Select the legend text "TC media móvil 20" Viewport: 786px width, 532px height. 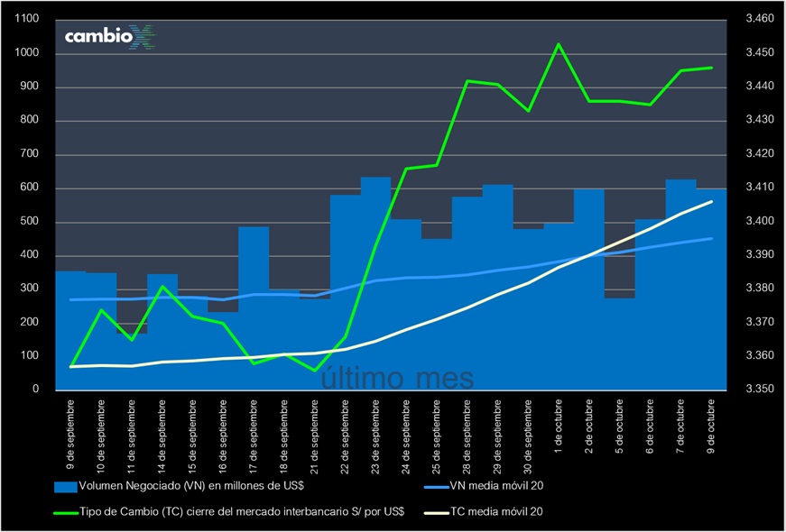[x=496, y=512]
